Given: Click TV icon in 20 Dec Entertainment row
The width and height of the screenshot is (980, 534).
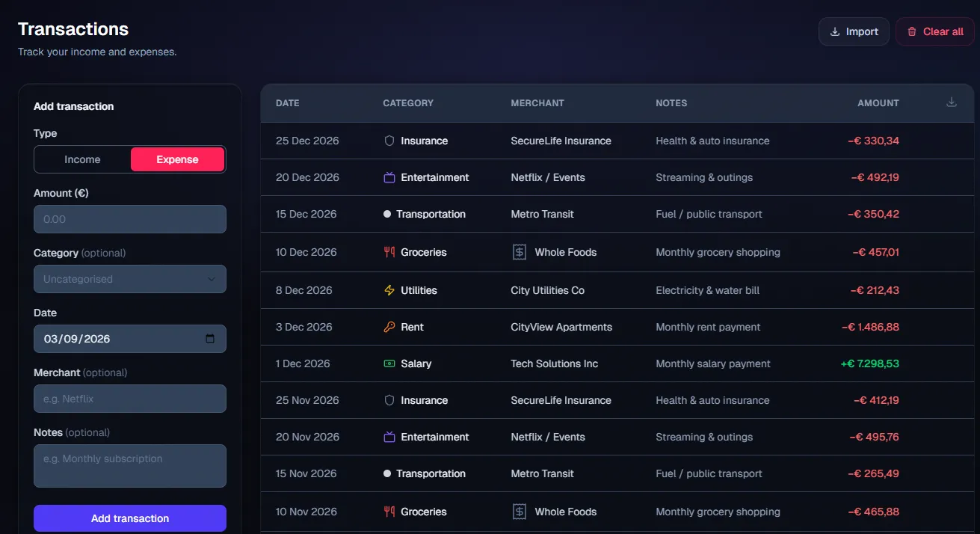Looking at the screenshot, I should 389,177.
